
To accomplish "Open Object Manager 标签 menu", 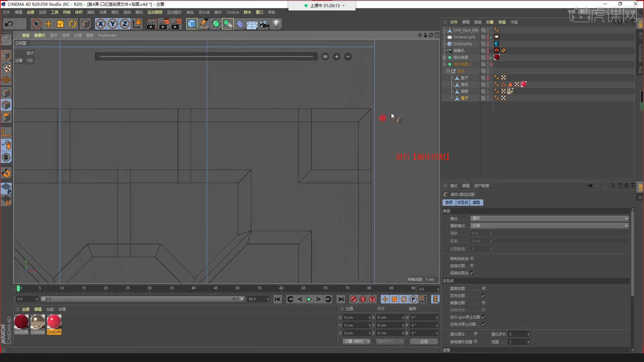I will [502, 22].
